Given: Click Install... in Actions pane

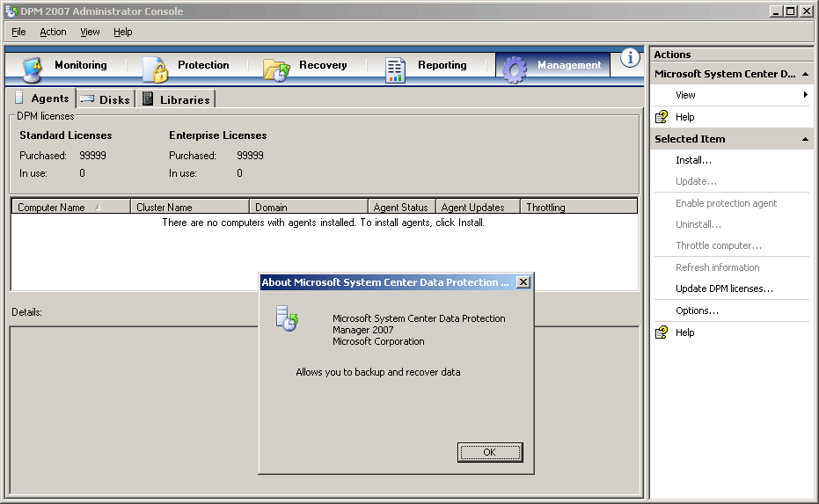Looking at the screenshot, I should (x=693, y=160).
